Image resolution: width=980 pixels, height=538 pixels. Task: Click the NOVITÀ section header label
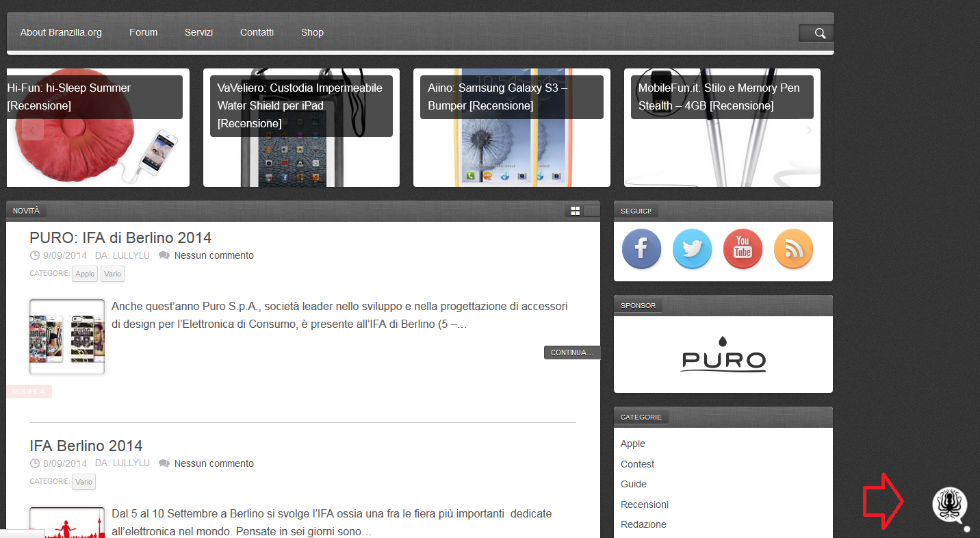click(x=27, y=211)
